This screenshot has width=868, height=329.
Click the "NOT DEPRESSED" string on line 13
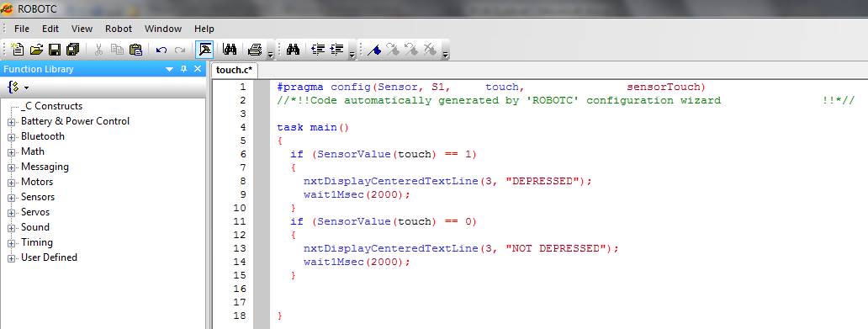[x=556, y=248]
